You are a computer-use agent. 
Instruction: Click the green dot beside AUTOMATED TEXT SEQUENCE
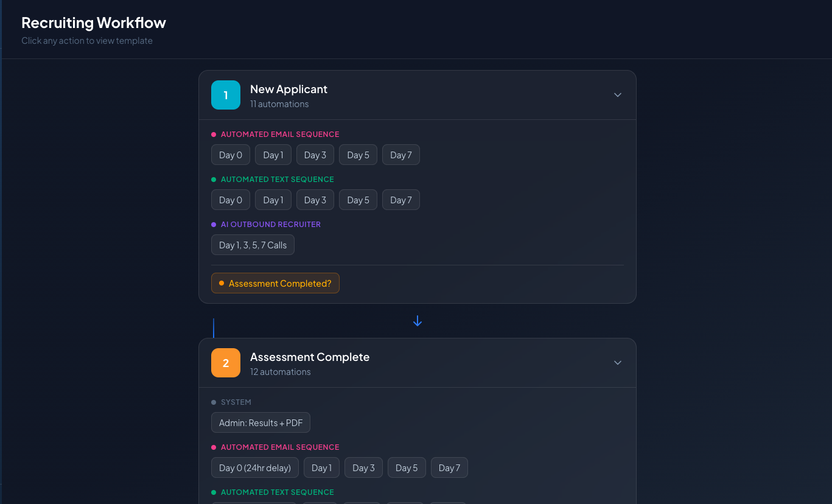coord(214,179)
